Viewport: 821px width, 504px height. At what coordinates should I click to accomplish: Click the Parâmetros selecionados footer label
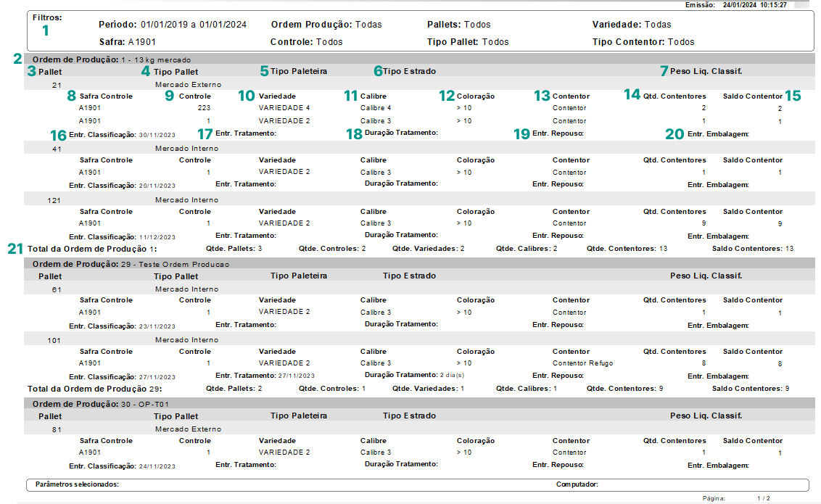tap(77, 484)
